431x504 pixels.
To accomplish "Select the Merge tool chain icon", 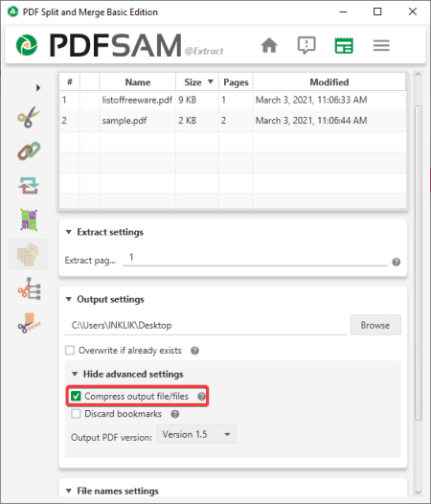I will pos(29,151).
